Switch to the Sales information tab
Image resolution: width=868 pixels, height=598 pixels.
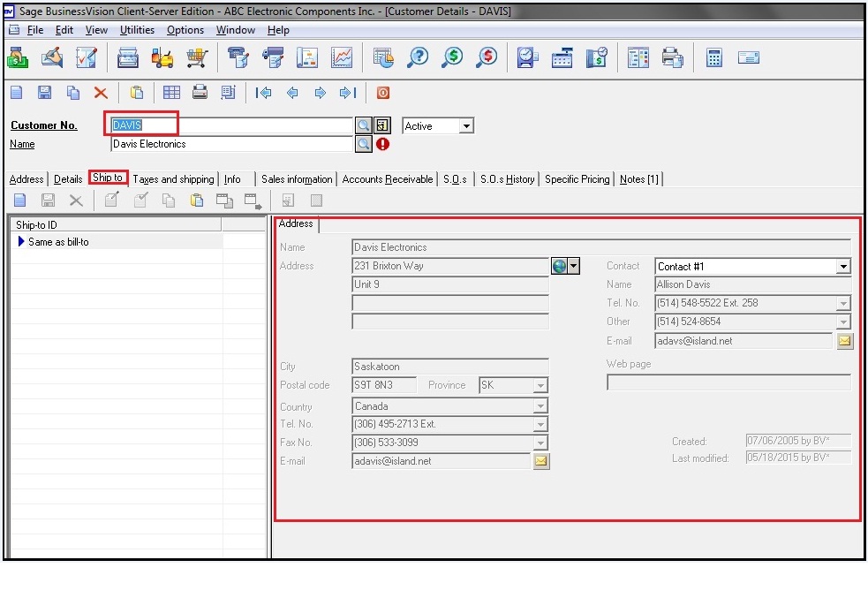(x=297, y=178)
